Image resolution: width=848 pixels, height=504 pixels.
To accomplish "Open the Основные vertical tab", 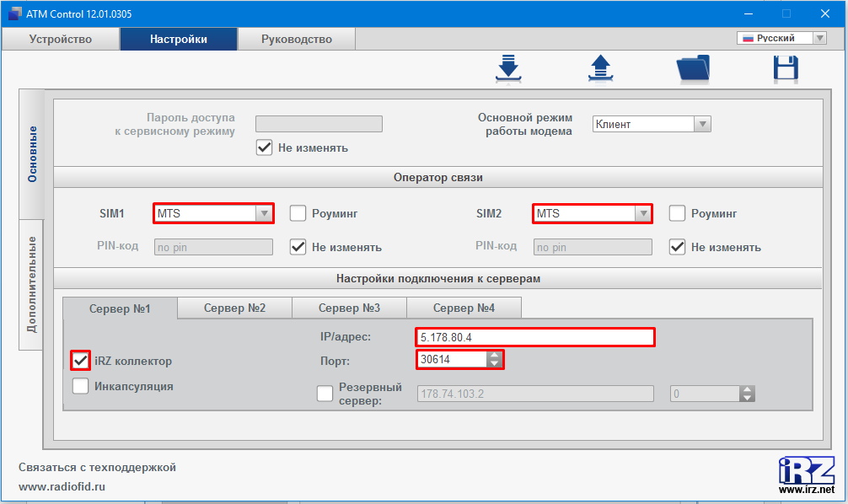I will tap(32, 154).
